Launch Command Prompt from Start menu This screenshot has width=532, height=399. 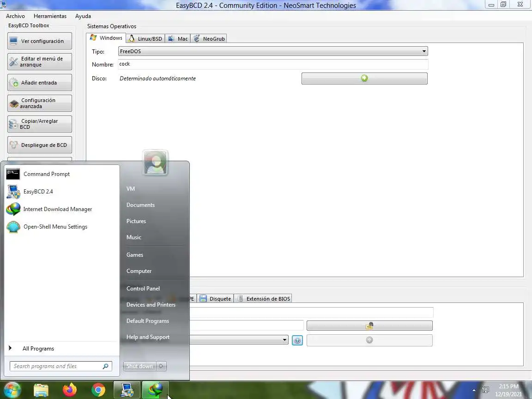point(62,174)
